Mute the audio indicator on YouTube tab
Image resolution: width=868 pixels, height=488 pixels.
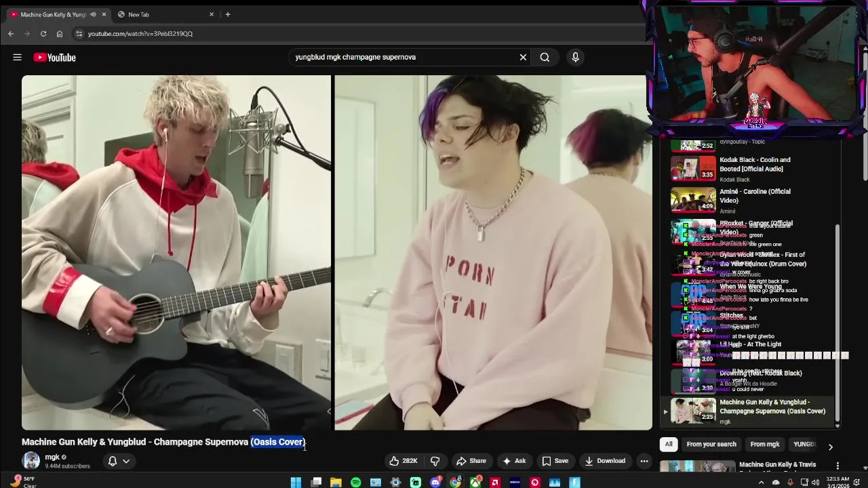93,14
